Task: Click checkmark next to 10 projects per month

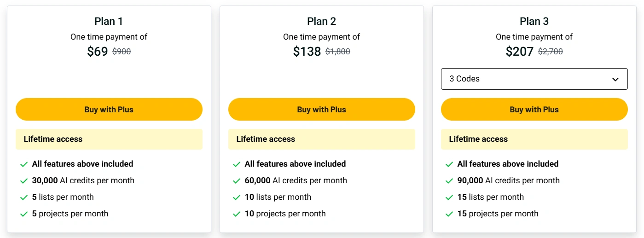Action: click(237, 214)
